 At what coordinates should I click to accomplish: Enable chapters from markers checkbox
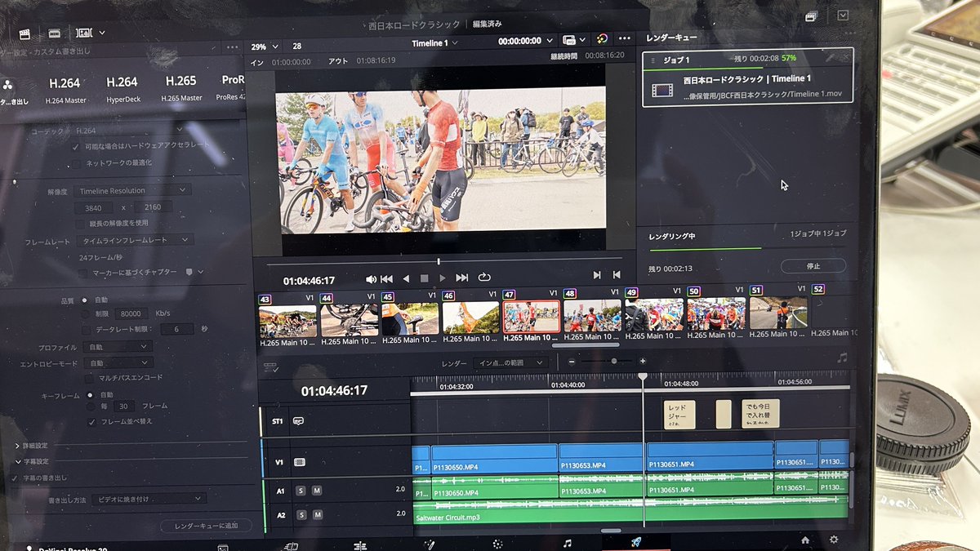[x=82, y=272]
